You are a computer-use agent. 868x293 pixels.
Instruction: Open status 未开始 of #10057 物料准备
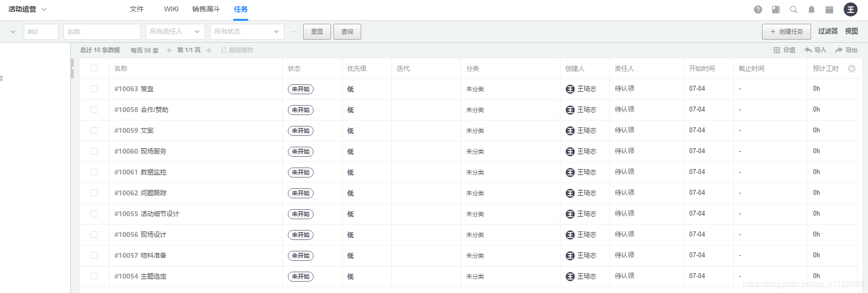click(x=301, y=256)
